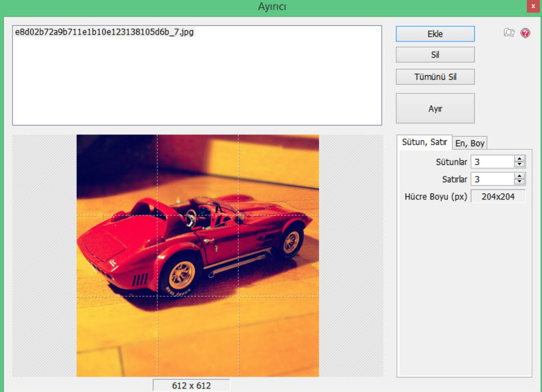Screen dimensions: 542x392
Task: Switch to the En, Boy tab
Action: point(470,143)
